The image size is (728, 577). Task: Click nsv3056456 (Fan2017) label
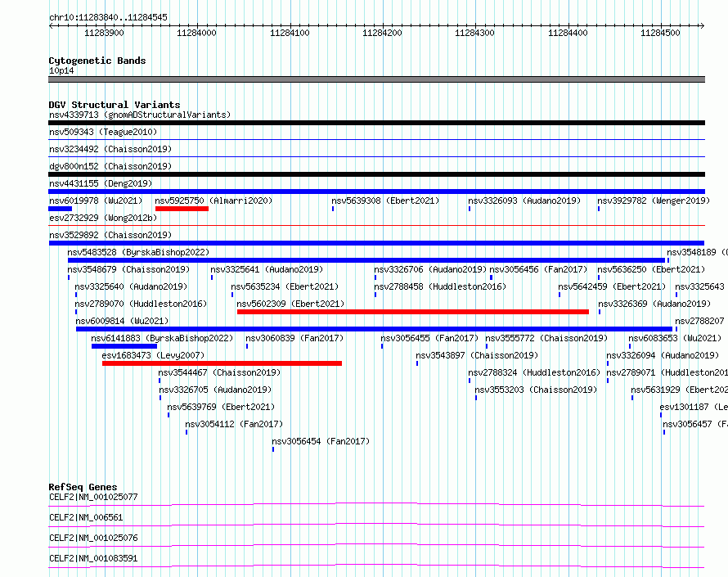tap(538, 269)
